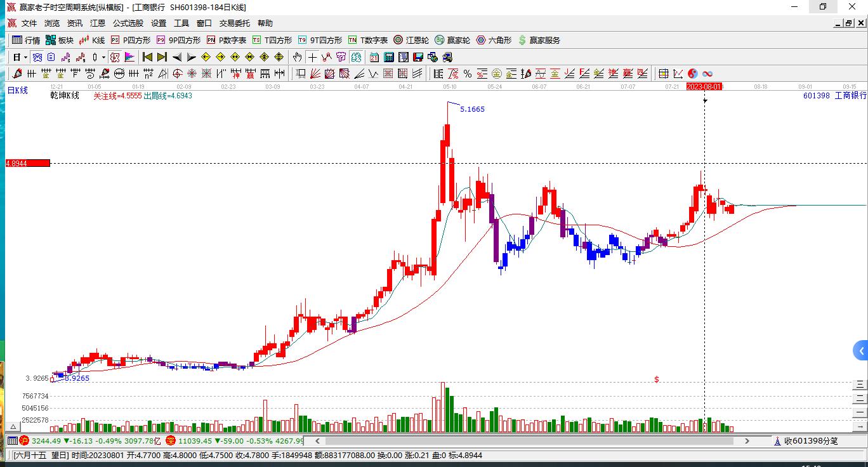Click the blue infinity loop icon
Screen dimensions: 868x467
(707, 74)
